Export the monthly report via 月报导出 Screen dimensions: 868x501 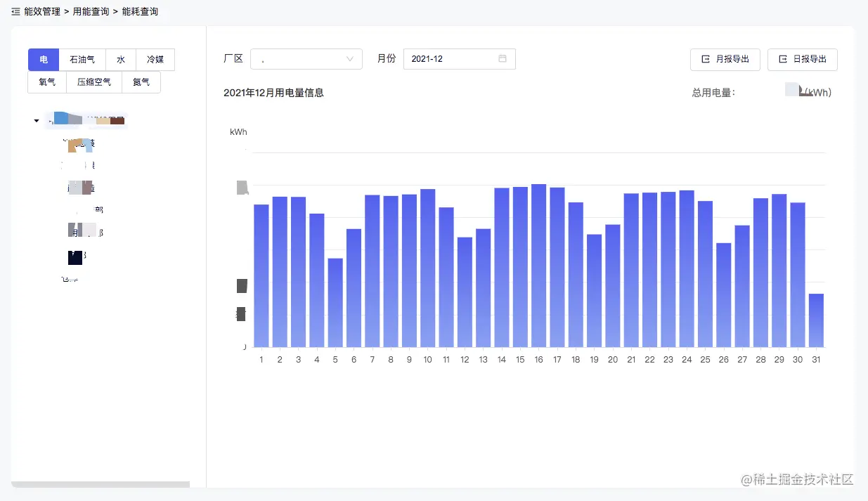pyautogui.click(x=725, y=60)
